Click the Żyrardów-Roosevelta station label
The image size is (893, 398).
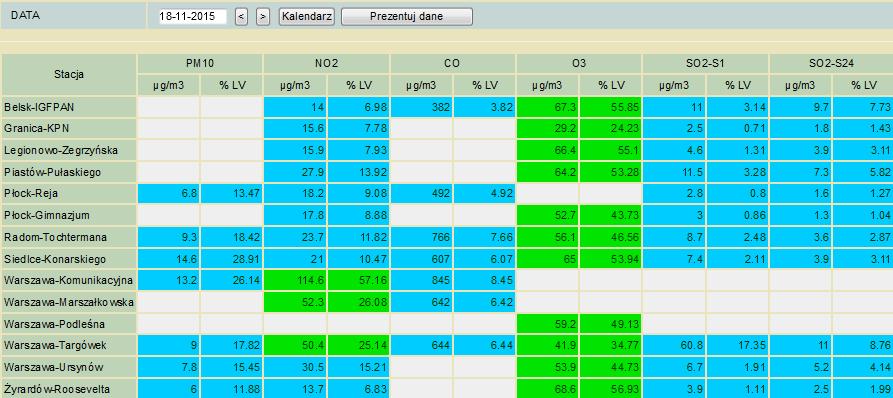coord(69,389)
